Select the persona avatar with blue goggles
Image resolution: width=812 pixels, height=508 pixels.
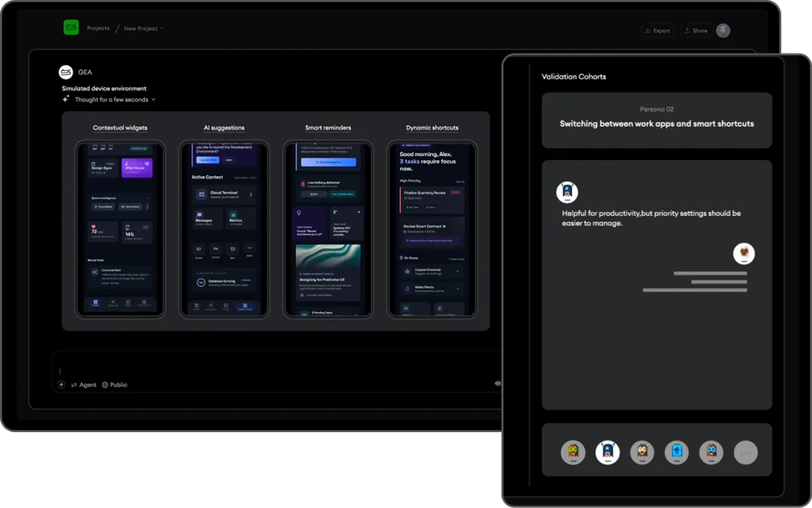(x=711, y=452)
